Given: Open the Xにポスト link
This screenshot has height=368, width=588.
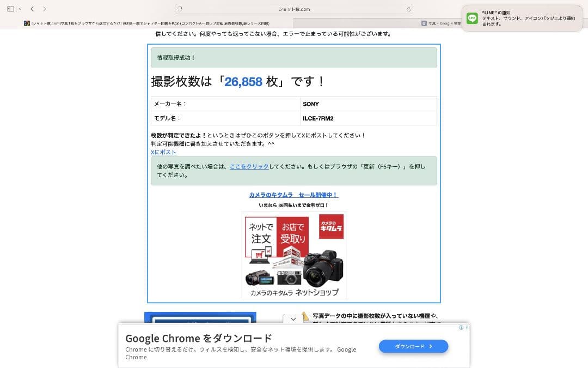Looking at the screenshot, I should [x=163, y=152].
